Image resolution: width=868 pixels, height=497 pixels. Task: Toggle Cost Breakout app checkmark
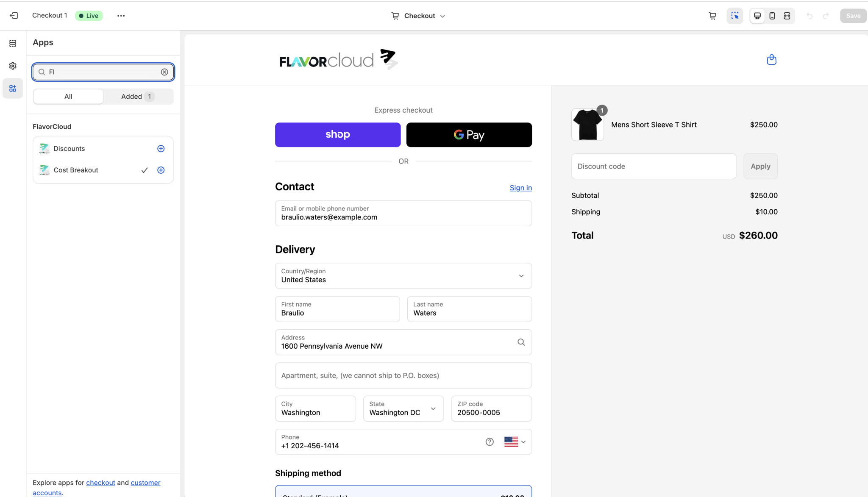point(145,170)
